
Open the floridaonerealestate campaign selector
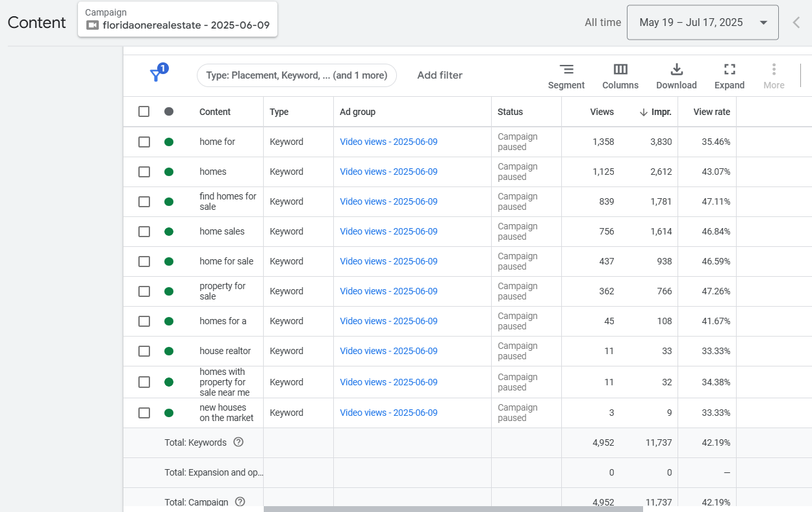tap(177, 19)
